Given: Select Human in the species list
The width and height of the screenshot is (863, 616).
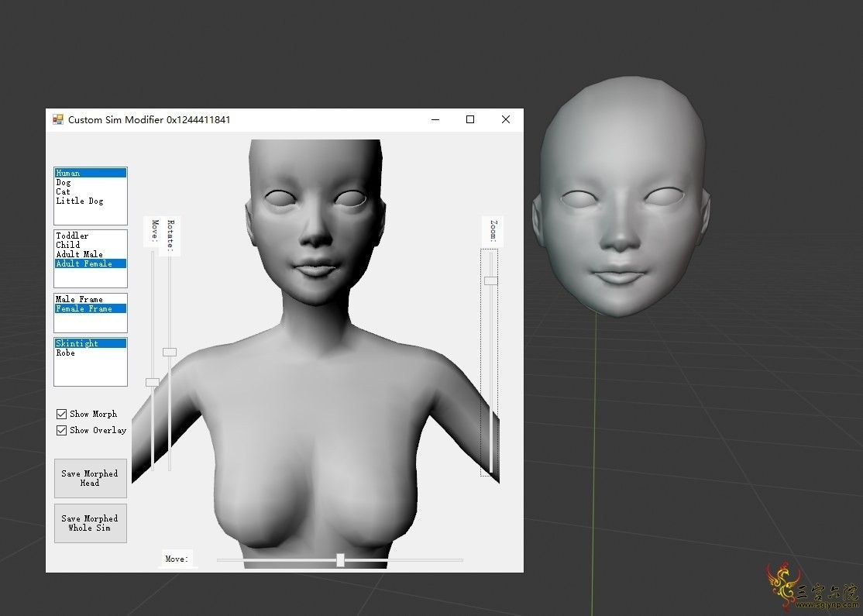Looking at the screenshot, I should click(91, 173).
